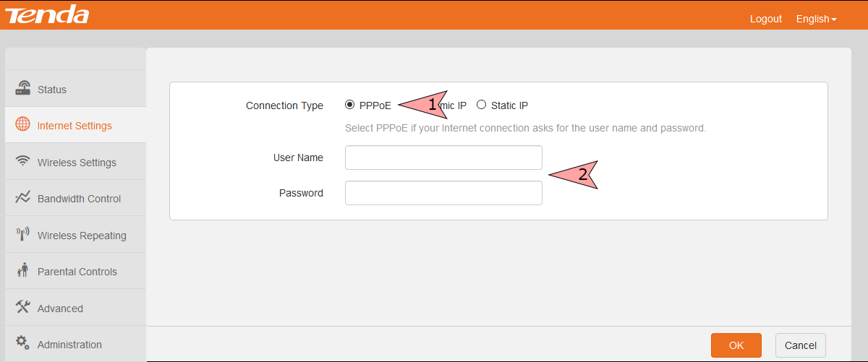This screenshot has width=868, height=362.
Task: Click into the Password field
Action: click(x=443, y=193)
